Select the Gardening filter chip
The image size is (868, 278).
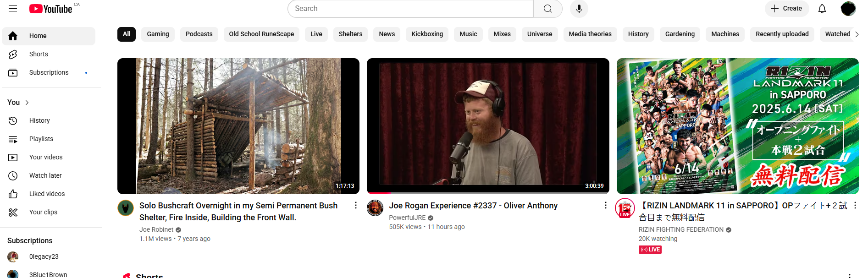[680, 34]
